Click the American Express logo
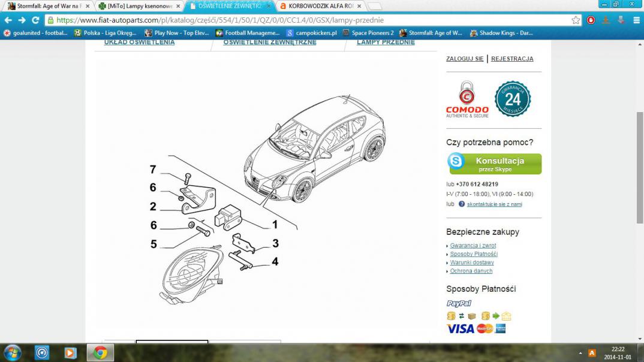Screen dimensions: 644x362 (500, 328)
